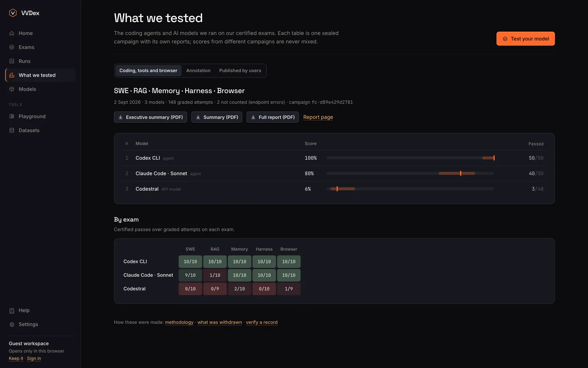The image size is (588, 368).
Task: Click campaign id fc-d89e429d2781
Action: point(332,102)
